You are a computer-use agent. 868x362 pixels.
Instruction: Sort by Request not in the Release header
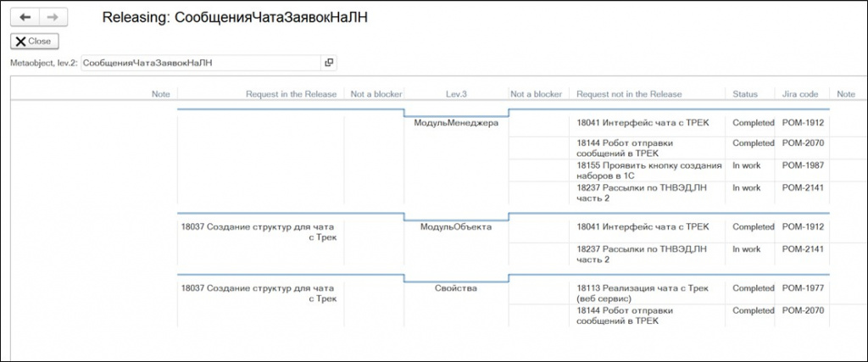[629, 94]
